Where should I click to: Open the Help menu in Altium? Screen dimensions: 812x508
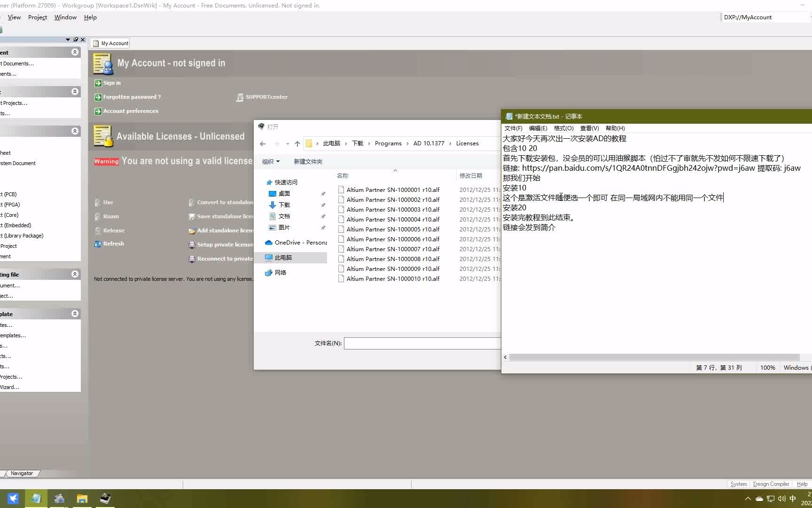click(x=90, y=17)
